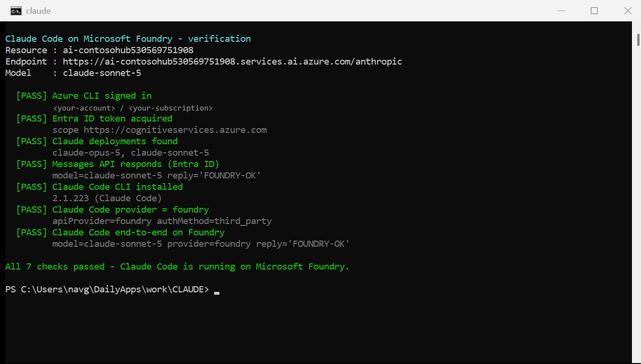Image resolution: width=641 pixels, height=364 pixels.
Task: Click the version '2.1.223 (Claude Code)' text
Action: (107, 198)
